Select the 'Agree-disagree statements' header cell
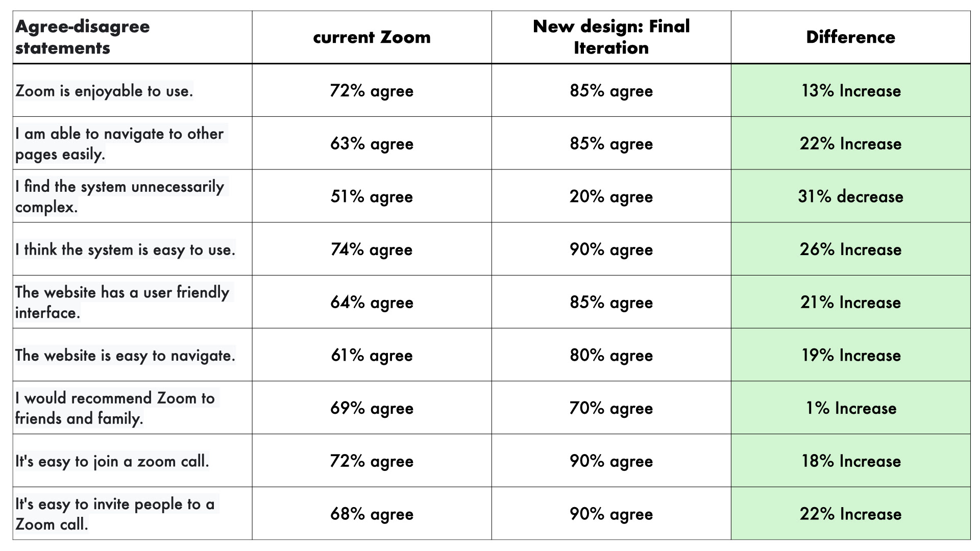This screenshot has width=980, height=551. (132, 37)
